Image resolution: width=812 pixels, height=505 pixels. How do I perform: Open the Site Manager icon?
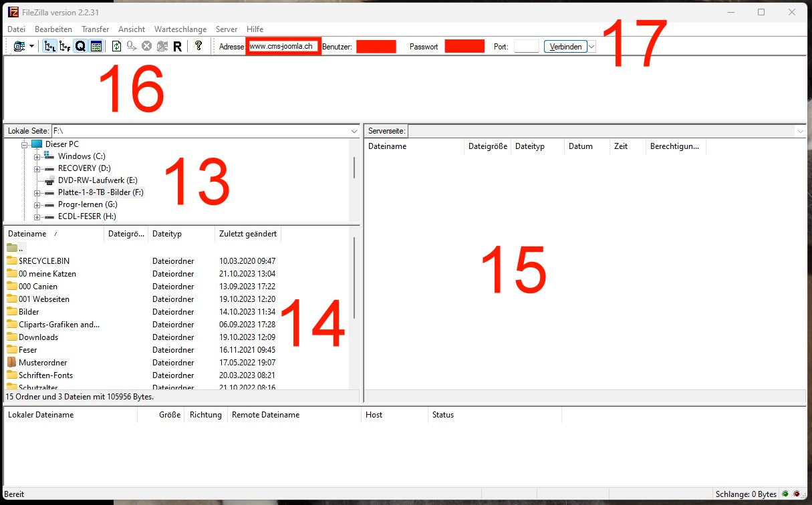[18, 46]
